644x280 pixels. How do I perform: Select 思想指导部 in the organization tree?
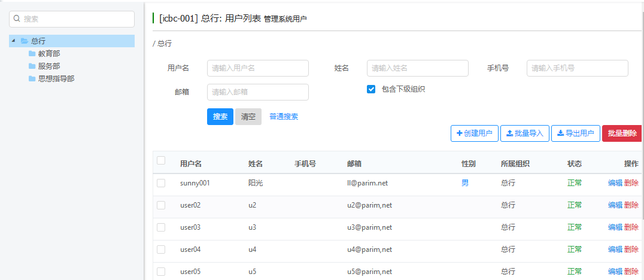pos(56,79)
